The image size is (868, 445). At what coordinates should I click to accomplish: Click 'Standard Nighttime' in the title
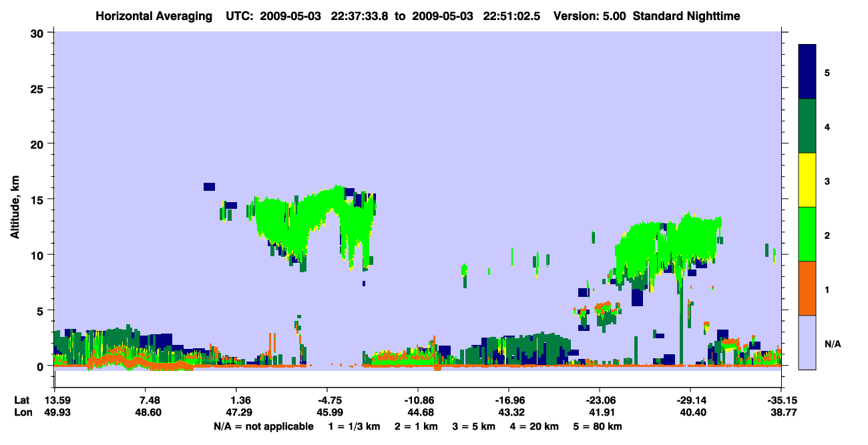pyautogui.click(x=686, y=15)
